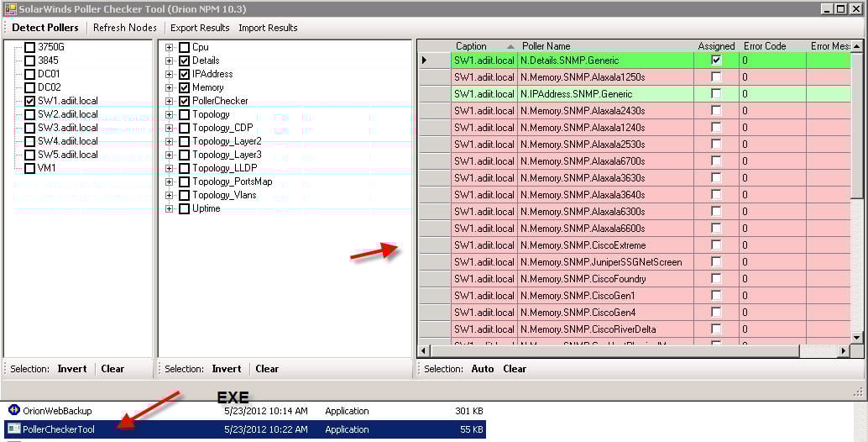Sort grid by Assigned column header
The image size is (868, 442).
tap(716, 46)
